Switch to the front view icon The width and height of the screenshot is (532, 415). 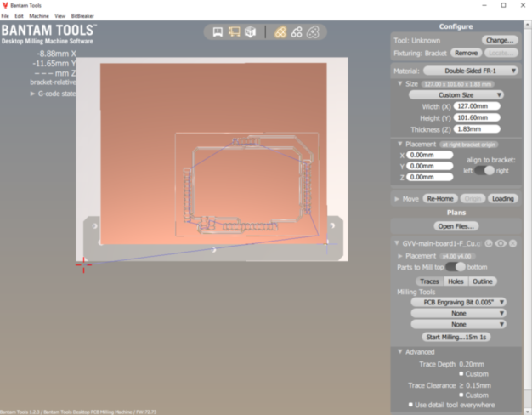(218, 32)
